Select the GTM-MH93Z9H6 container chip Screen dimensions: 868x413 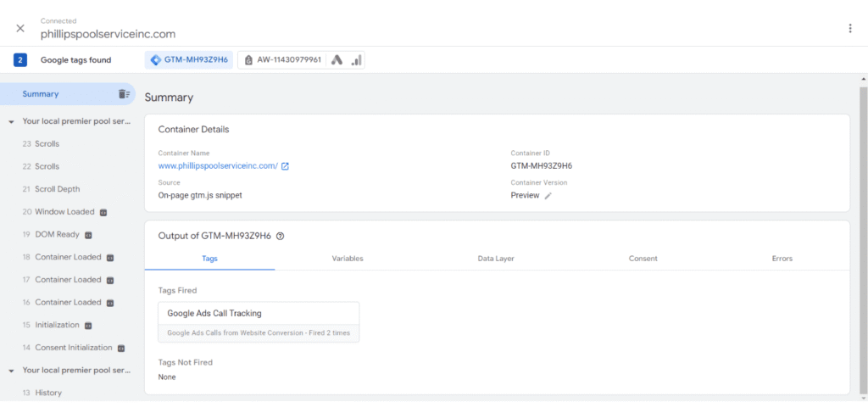tap(189, 60)
